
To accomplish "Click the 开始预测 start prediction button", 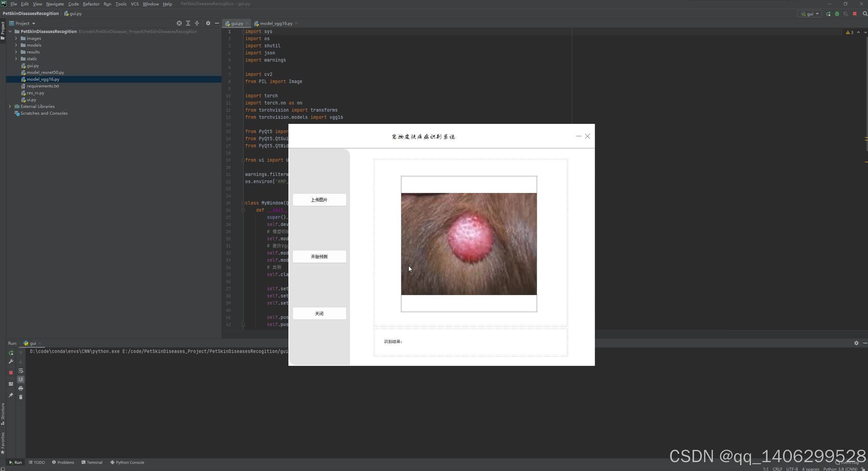I will pyautogui.click(x=319, y=257).
